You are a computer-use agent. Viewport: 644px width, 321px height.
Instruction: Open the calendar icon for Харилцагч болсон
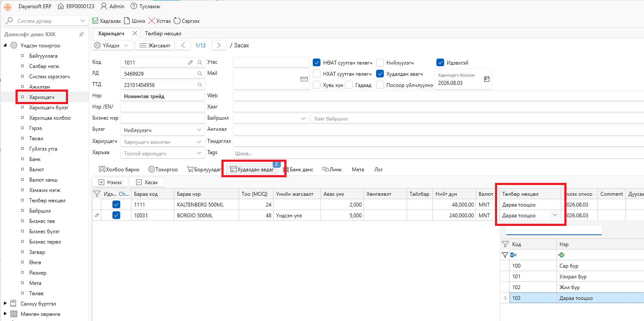pos(487,79)
